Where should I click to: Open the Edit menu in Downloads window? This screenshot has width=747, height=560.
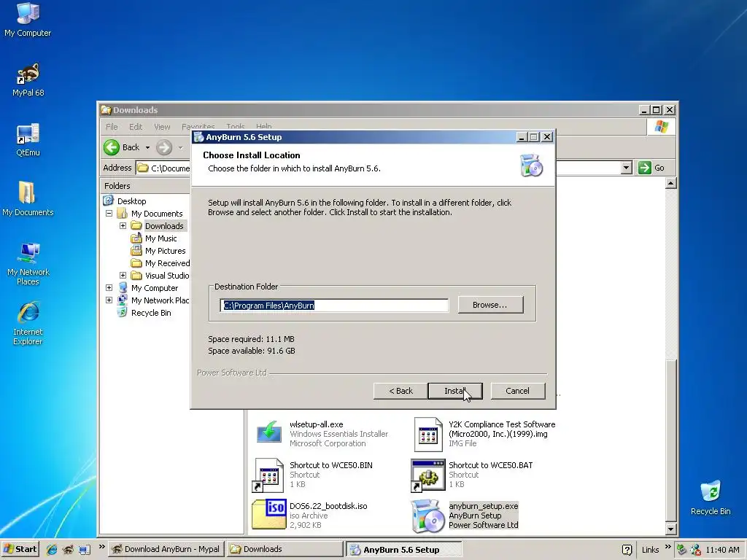pyautogui.click(x=135, y=127)
